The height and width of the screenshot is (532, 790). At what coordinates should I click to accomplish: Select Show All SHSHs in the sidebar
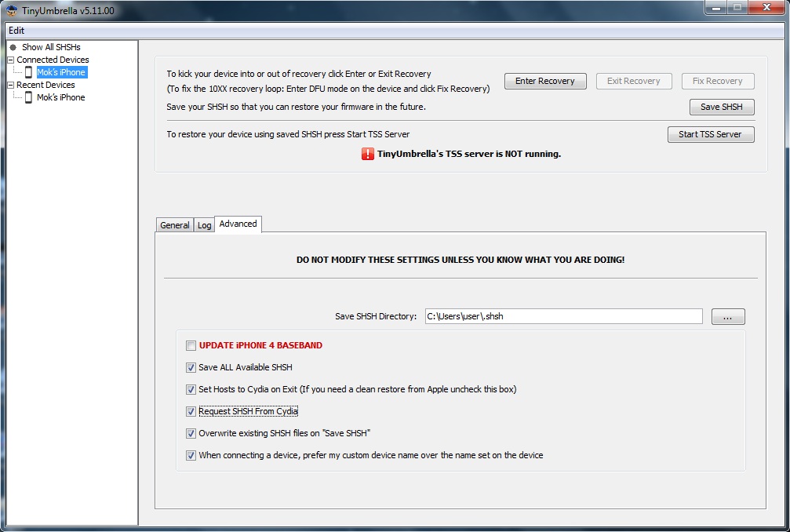52,47
